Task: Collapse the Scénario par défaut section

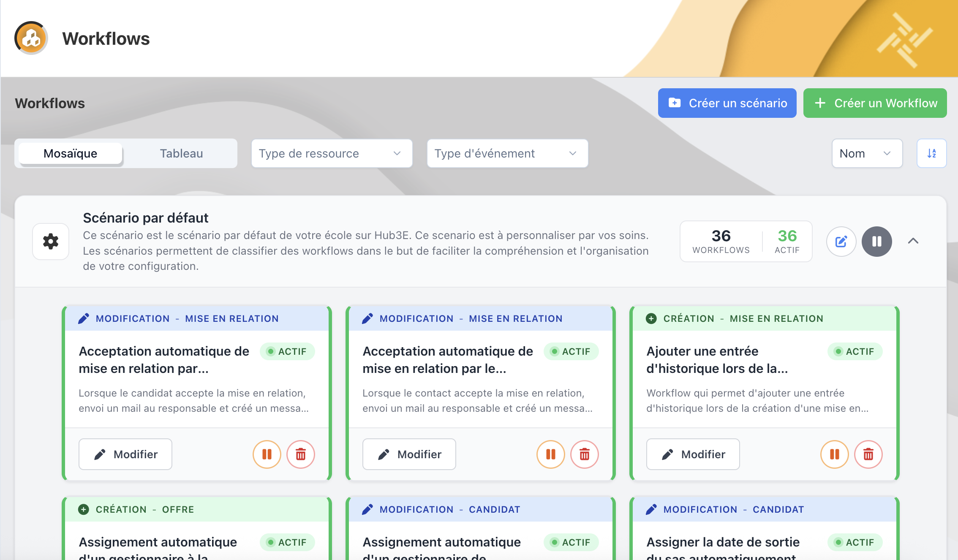Action: pos(913,241)
